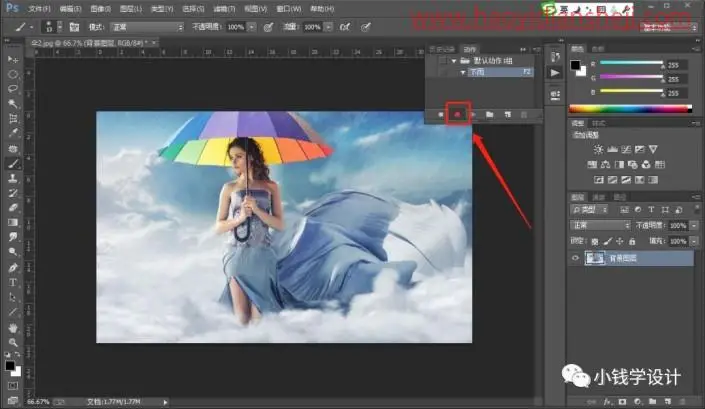Select the Lasso tool

[x=13, y=89]
